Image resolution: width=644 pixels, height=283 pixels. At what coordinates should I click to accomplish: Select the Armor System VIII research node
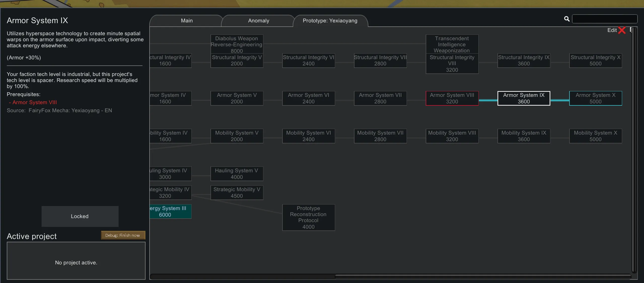(x=452, y=98)
